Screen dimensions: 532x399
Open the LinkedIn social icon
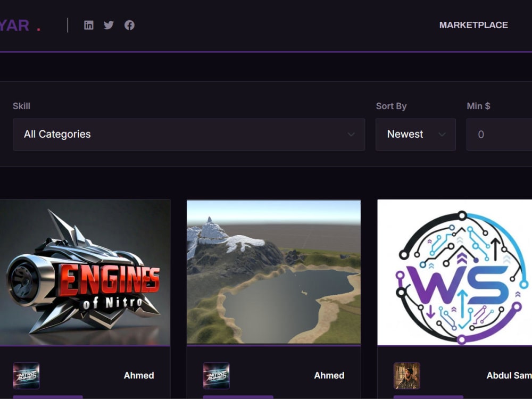(x=88, y=25)
